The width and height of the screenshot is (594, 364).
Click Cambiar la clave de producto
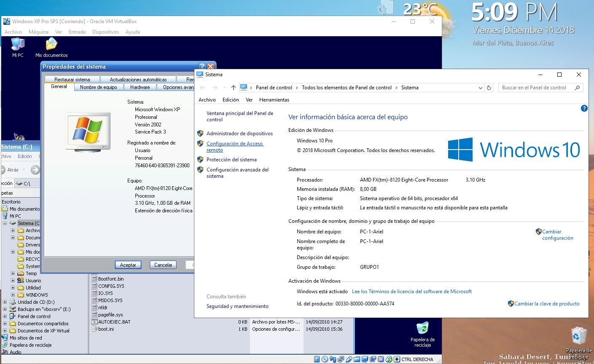[x=547, y=304]
